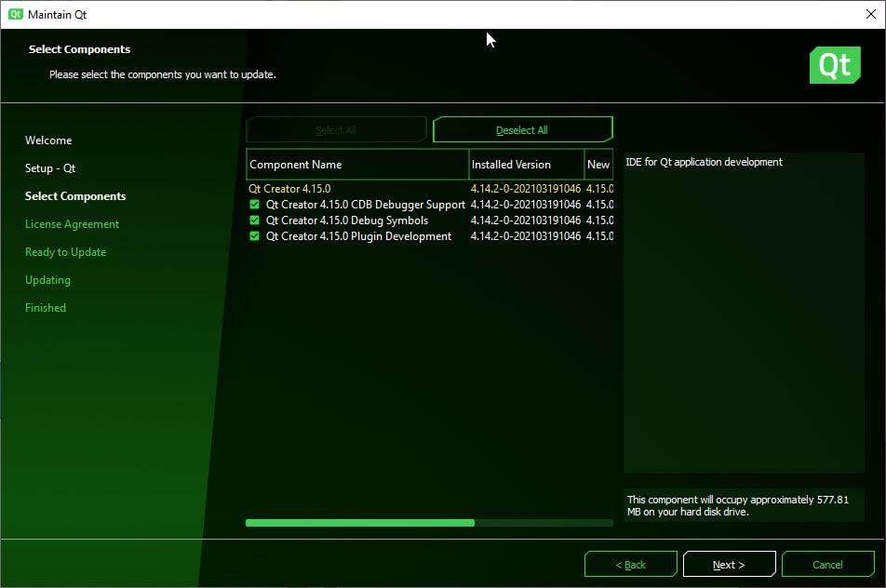The height and width of the screenshot is (588, 886).
Task: Click License Agreement in the sidebar
Action: pyautogui.click(x=72, y=224)
